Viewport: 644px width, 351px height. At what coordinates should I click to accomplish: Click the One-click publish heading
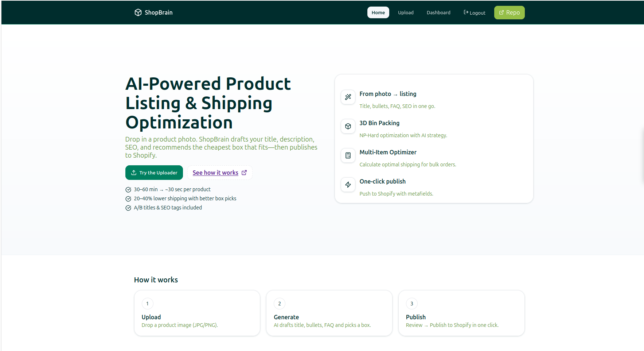click(382, 181)
